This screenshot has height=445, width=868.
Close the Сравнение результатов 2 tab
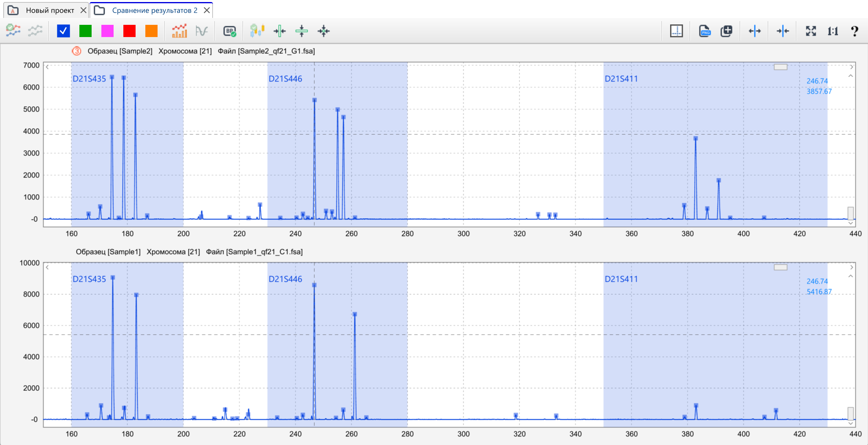pos(207,10)
